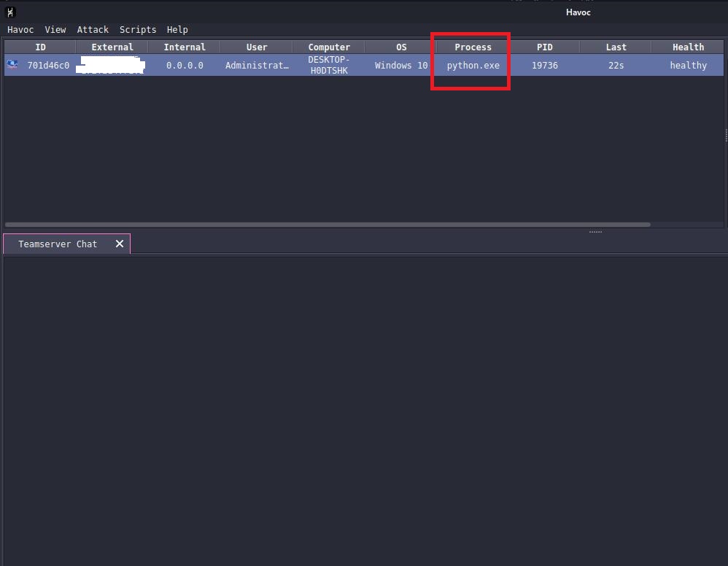Screen dimensions: 728x566
Task: Click the Health column header
Action: [x=688, y=47]
